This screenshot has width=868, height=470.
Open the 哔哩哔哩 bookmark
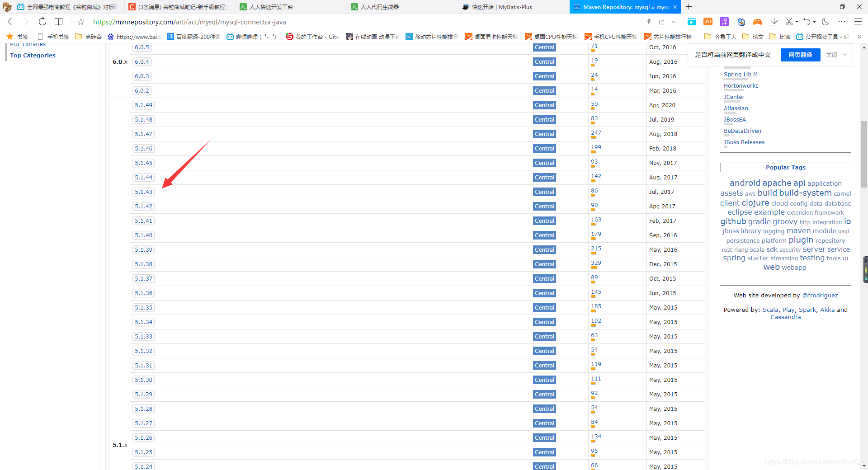[x=253, y=37]
